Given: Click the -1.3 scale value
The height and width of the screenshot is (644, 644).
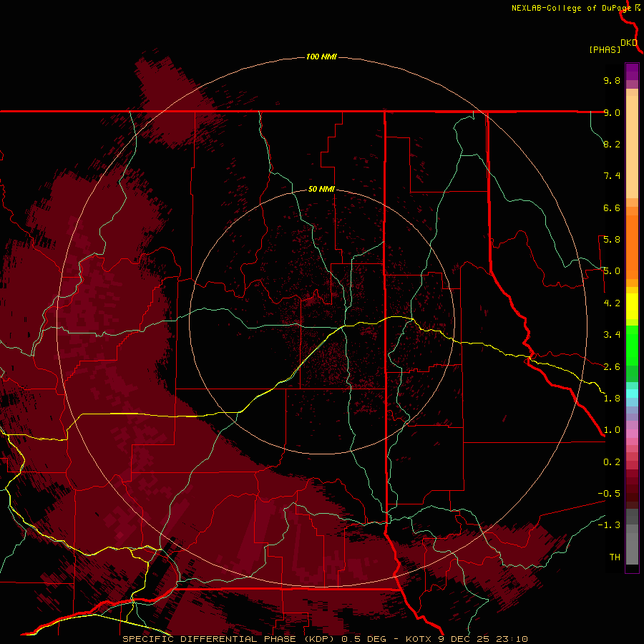Looking at the screenshot, I should tap(609, 525).
